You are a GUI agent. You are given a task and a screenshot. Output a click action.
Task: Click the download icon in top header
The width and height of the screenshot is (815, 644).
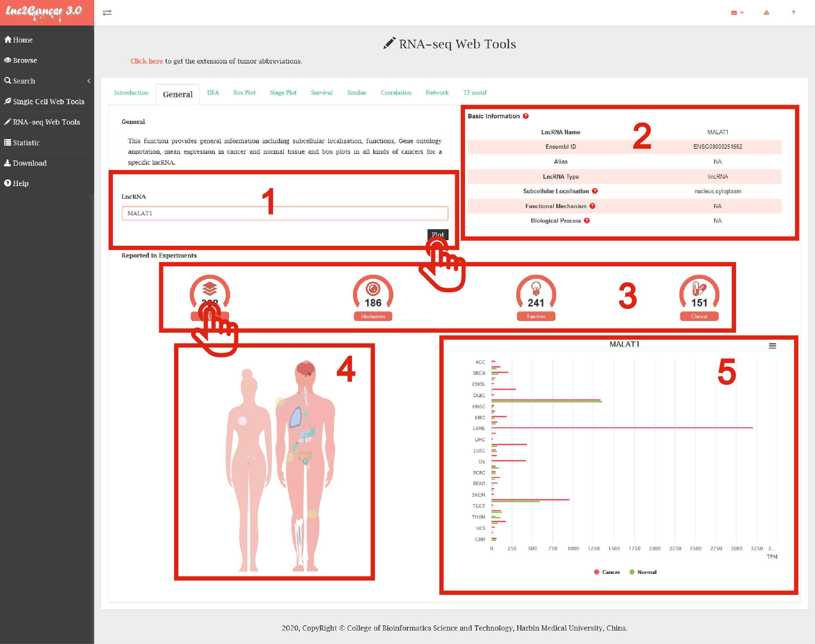766,13
